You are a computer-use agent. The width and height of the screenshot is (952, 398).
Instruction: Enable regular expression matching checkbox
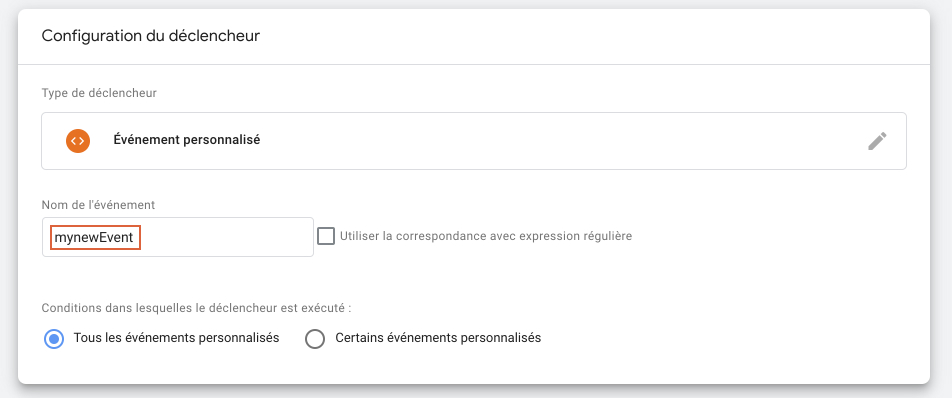click(326, 236)
